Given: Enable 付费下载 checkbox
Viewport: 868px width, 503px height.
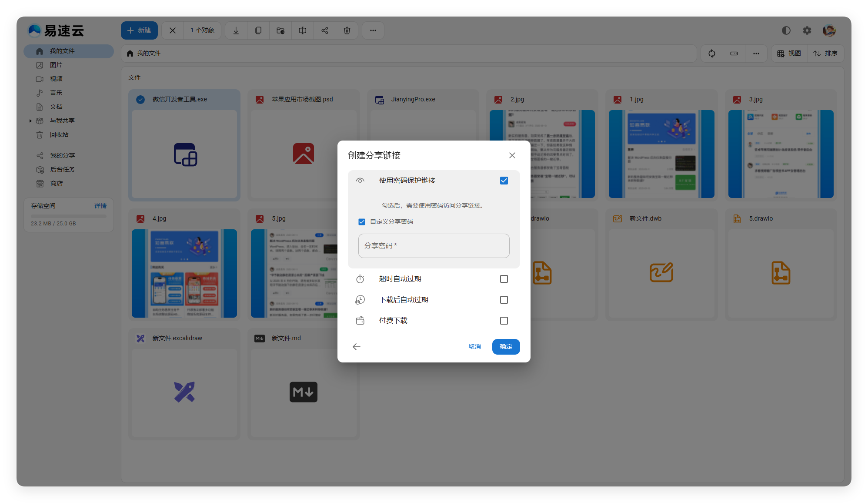Looking at the screenshot, I should click(x=504, y=321).
